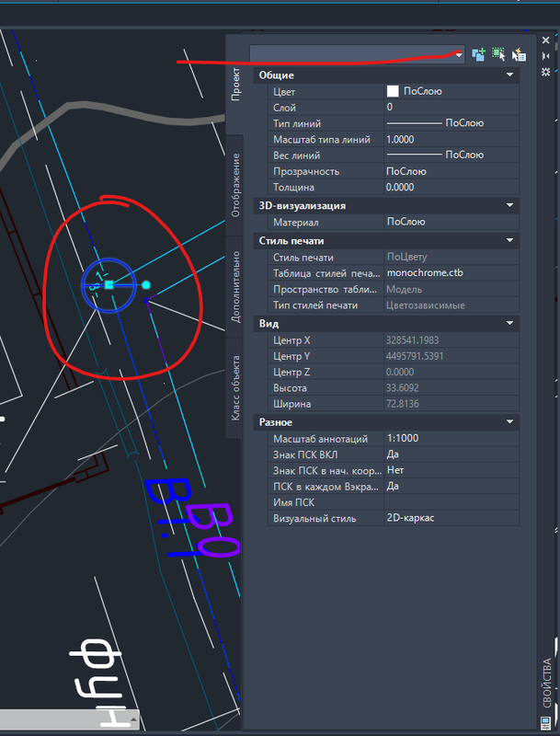This screenshot has height=736, width=560.
Task: Select the square cyan grip inside the blue circle
Action: pyautogui.click(x=109, y=284)
